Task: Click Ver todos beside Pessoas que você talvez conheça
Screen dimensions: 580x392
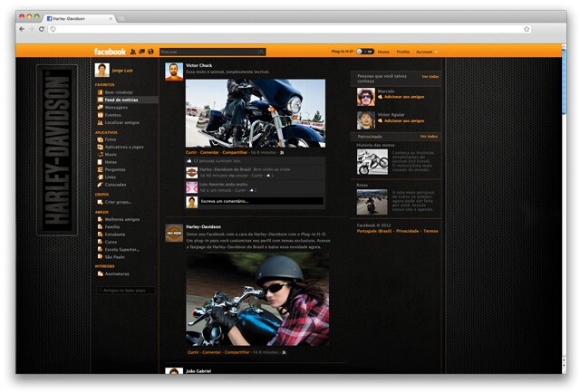Action: [x=430, y=77]
